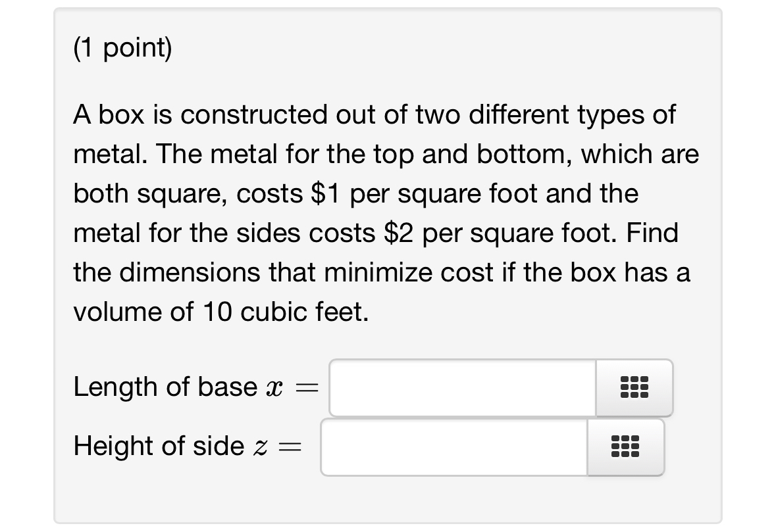Screen dimensions: 776x532
Task: Click inside the Length of base x answer field
Action: click(x=461, y=387)
